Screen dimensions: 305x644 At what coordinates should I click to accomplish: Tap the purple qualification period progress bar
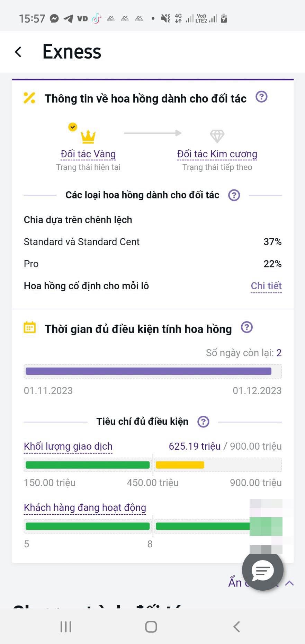(148, 371)
